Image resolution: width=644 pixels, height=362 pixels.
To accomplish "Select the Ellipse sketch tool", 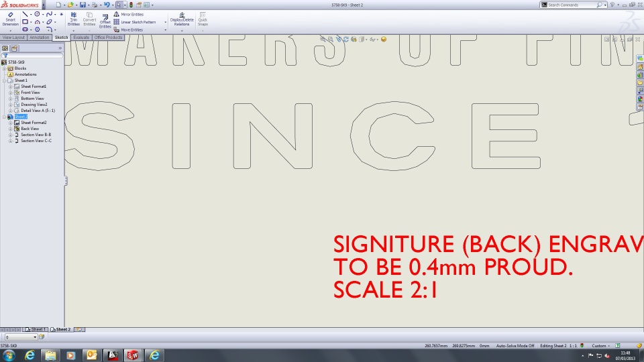I will [x=49, y=21].
